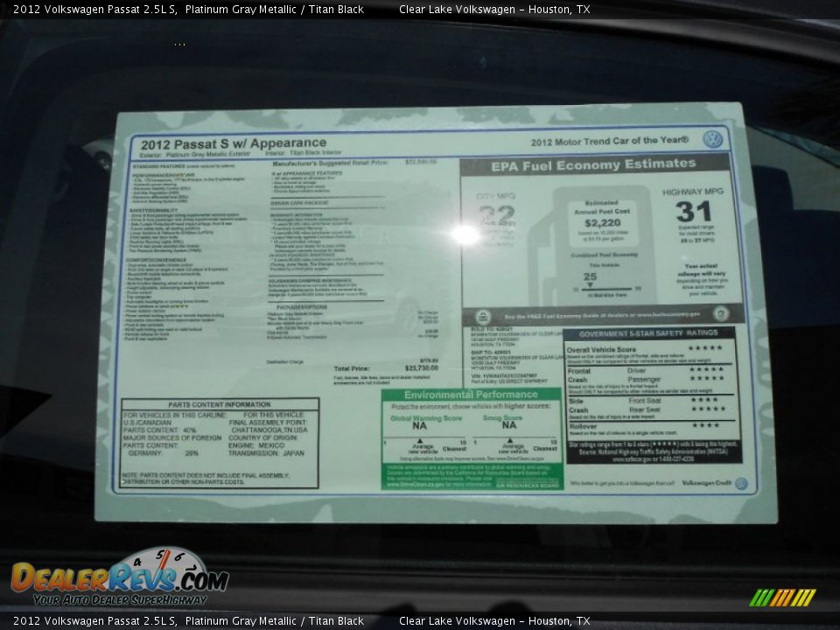
Task: Select the 'ENGINE: MEXICO' line
Action: [x=256, y=445]
